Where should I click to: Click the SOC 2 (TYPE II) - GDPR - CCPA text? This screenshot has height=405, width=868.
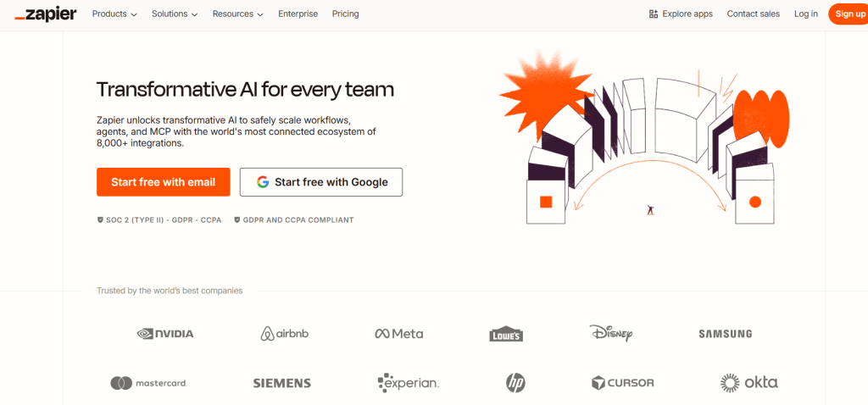[x=164, y=219]
